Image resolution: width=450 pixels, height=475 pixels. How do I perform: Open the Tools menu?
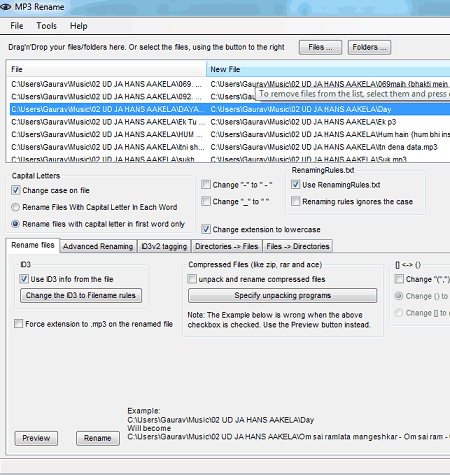click(x=46, y=26)
